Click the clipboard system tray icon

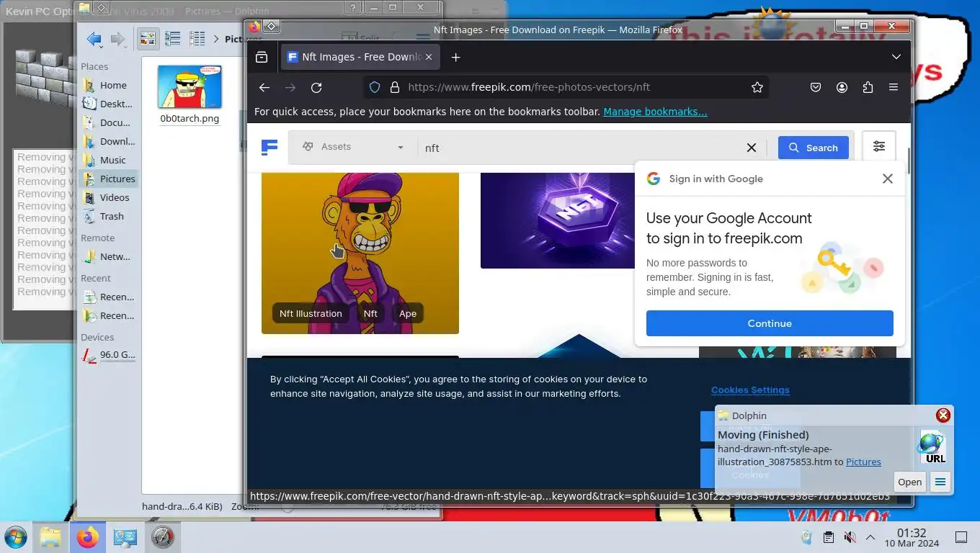829,537
